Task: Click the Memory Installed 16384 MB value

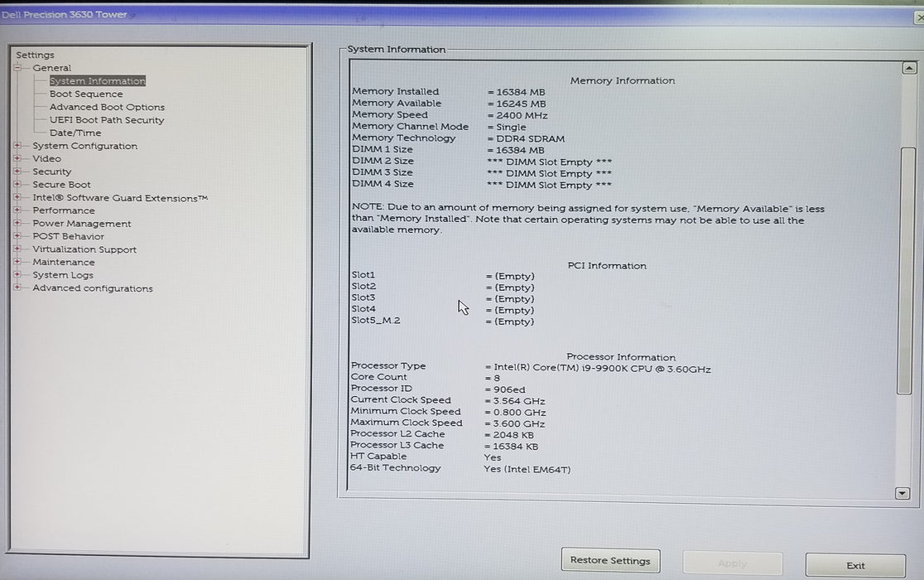Action: (516, 92)
